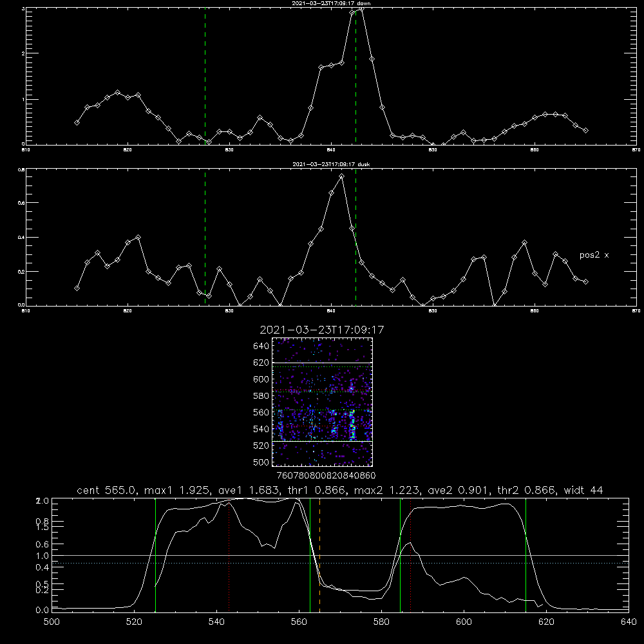Click the dawn plot y-axis label 2
The width and height of the screenshot is (644, 644).
point(23,53)
